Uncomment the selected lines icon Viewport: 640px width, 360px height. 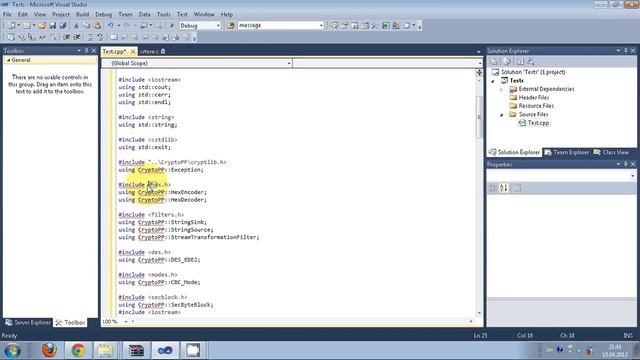[x=100, y=37]
